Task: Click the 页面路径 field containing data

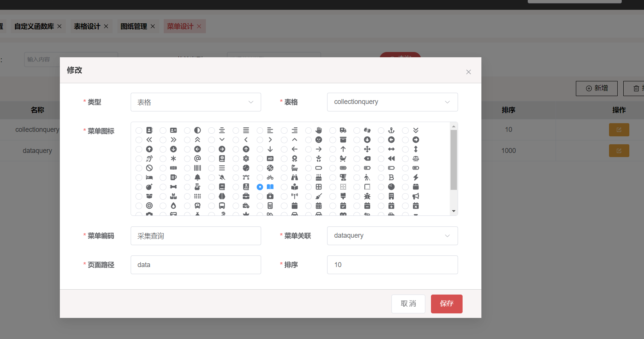Action: (x=196, y=265)
